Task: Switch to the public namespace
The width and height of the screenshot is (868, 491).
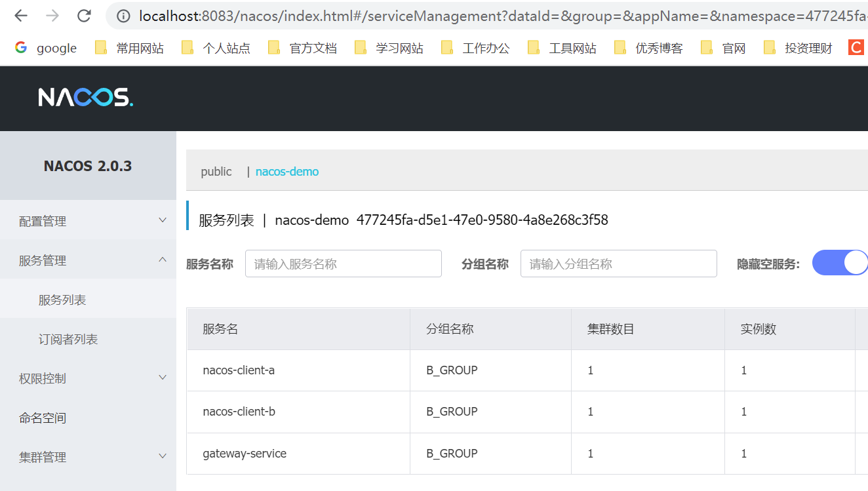Action: coord(216,172)
